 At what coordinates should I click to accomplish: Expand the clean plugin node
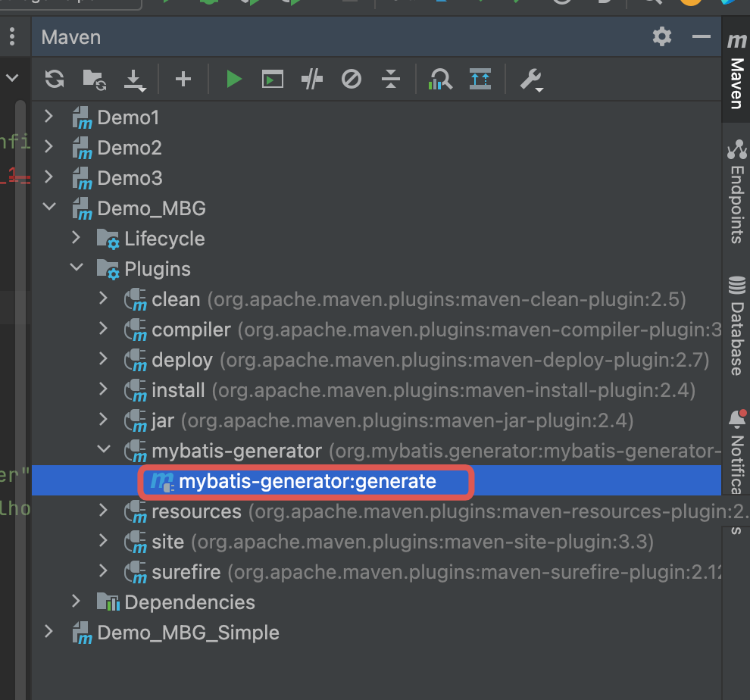[103, 298]
